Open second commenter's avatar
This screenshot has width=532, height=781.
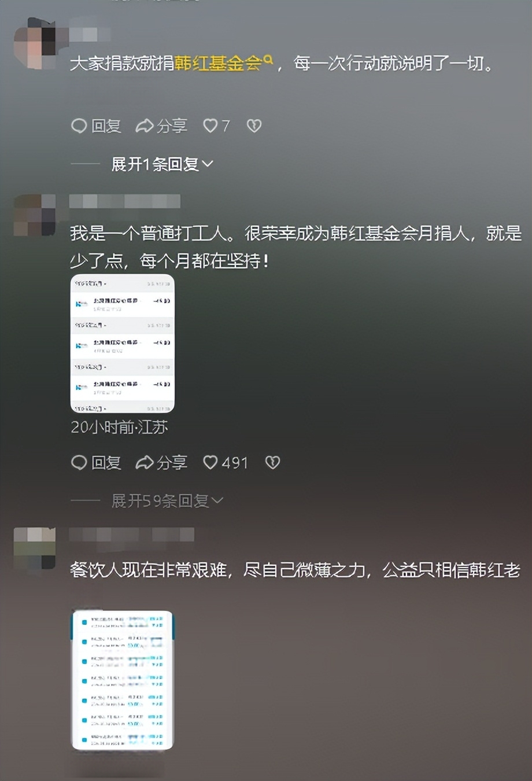click(x=35, y=215)
